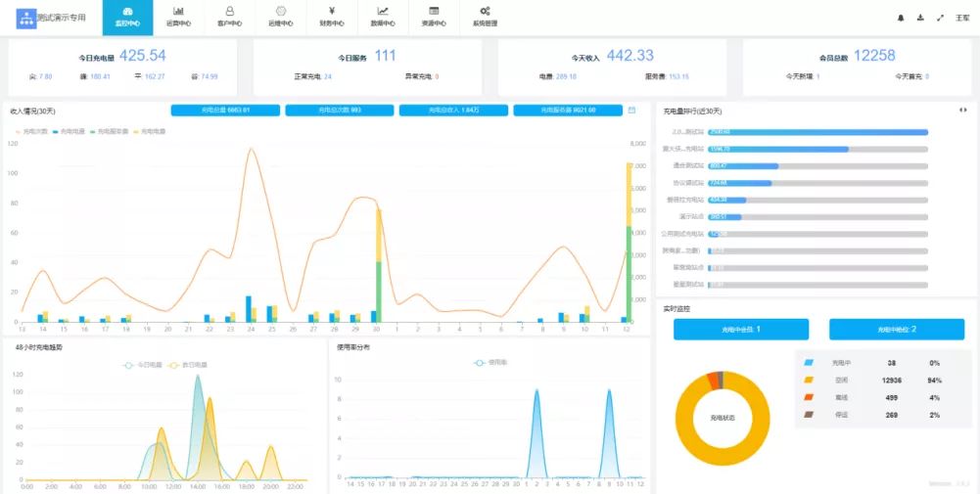Screen dimensions: 980x494
Task: Open 数据中心 line chart icon
Action: [x=383, y=12]
